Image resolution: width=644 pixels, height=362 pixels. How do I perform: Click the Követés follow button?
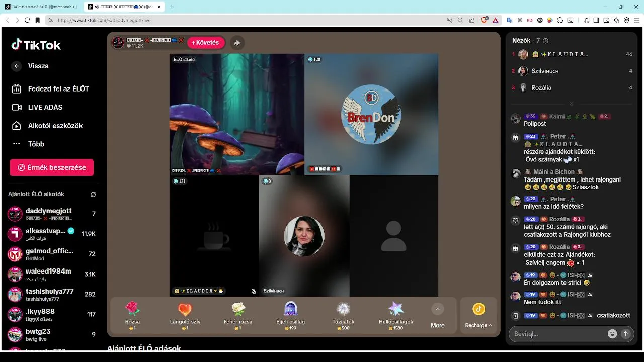click(206, 43)
